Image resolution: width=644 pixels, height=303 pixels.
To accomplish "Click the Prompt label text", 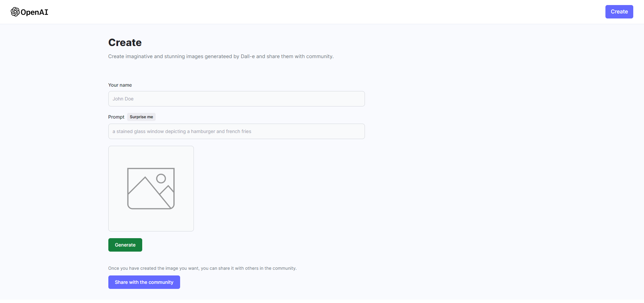I will pyautogui.click(x=116, y=117).
